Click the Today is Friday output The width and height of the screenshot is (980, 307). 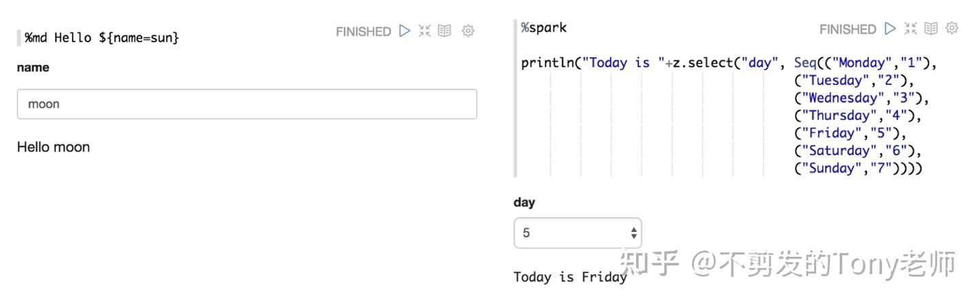point(570,277)
